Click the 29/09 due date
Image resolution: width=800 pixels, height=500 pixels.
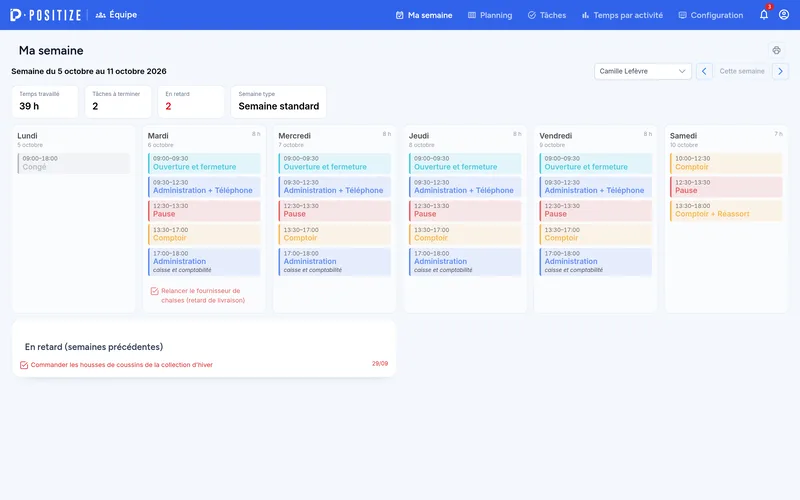(x=380, y=364)
